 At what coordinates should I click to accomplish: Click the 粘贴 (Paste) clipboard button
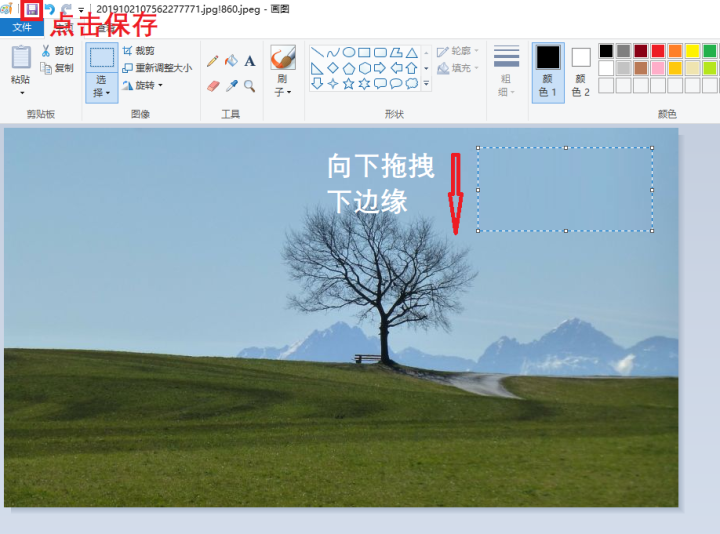(21, 57)
